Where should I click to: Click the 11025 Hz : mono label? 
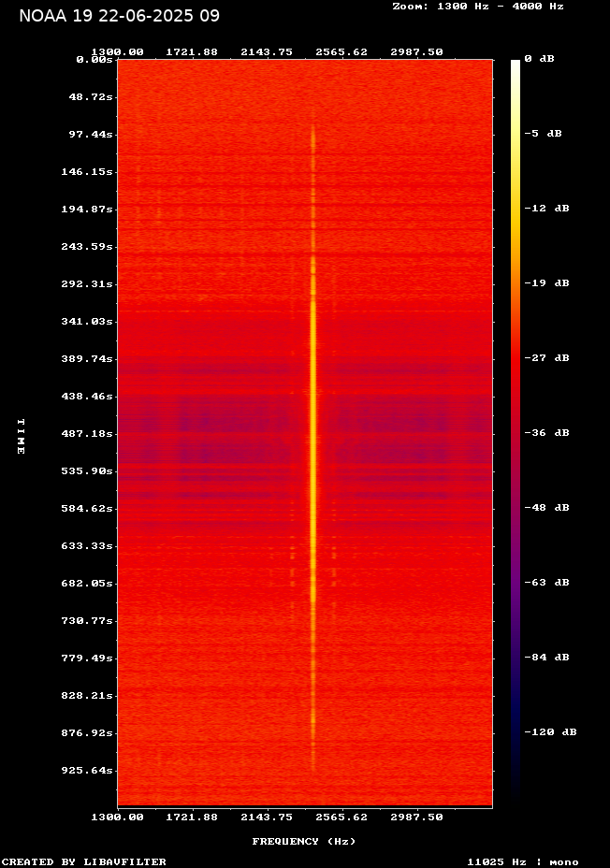pos(522,861)
